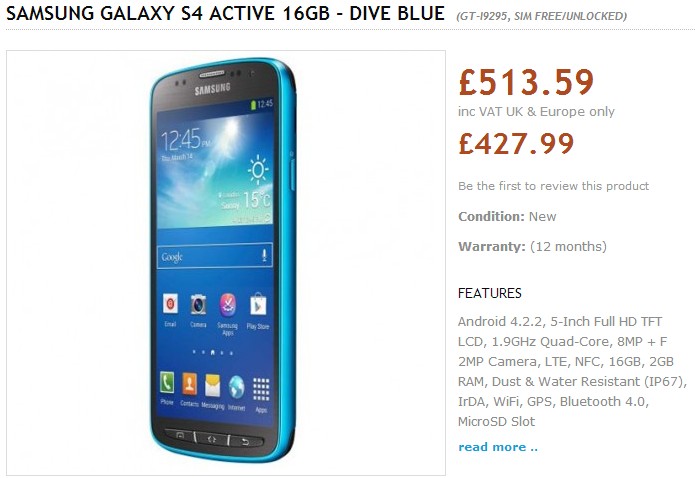Image resolution: width=695 pixels, height=478 pixels.
Task: Open the orange Contacts icon
Action: [x=189, y=384]
